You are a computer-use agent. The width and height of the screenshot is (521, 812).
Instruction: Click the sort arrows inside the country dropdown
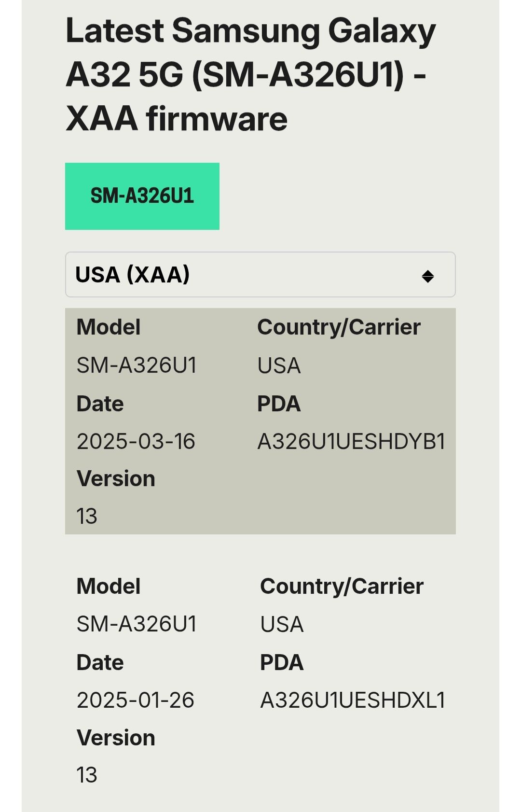coord(429,275)
